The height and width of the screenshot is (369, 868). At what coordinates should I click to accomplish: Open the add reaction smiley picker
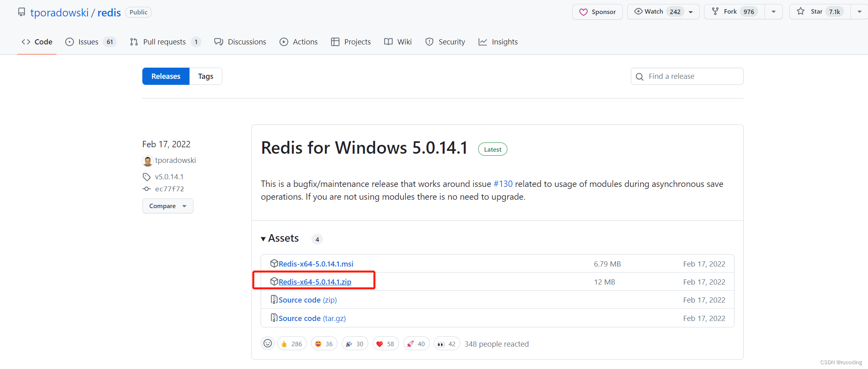point(268,343)
